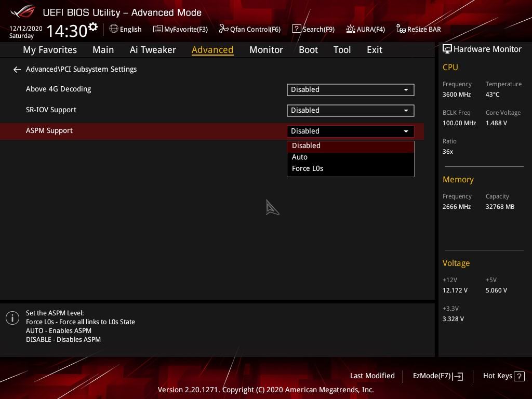The height and width of the screenshot is (399, 532).
Task: Click the Advanced\PCI Subsystem Settings breadcrumb
Action: [81, 69]
